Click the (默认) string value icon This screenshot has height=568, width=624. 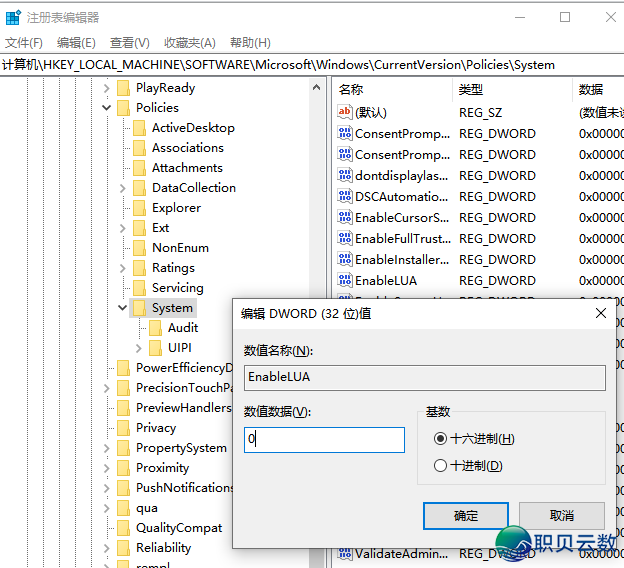[x=345, y=112]
